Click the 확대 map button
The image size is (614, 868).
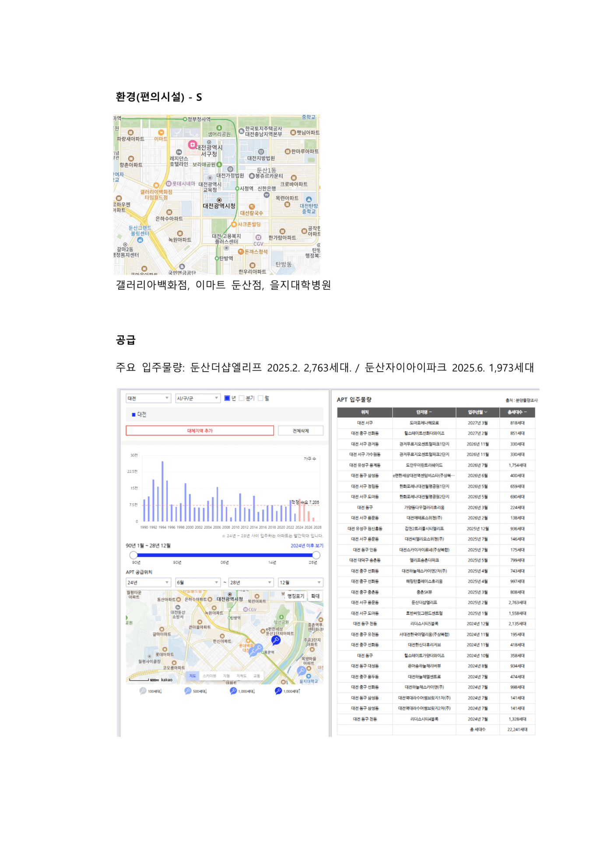click(315, 596)
